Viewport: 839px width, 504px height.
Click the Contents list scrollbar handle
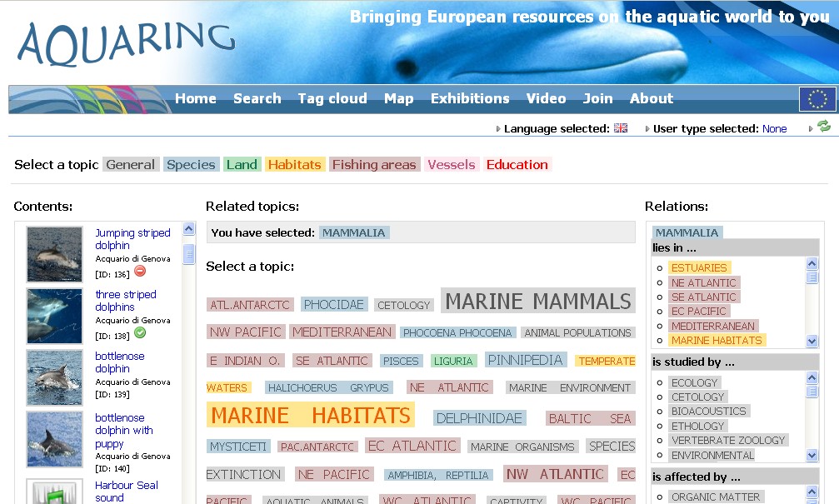click(189, 254)
